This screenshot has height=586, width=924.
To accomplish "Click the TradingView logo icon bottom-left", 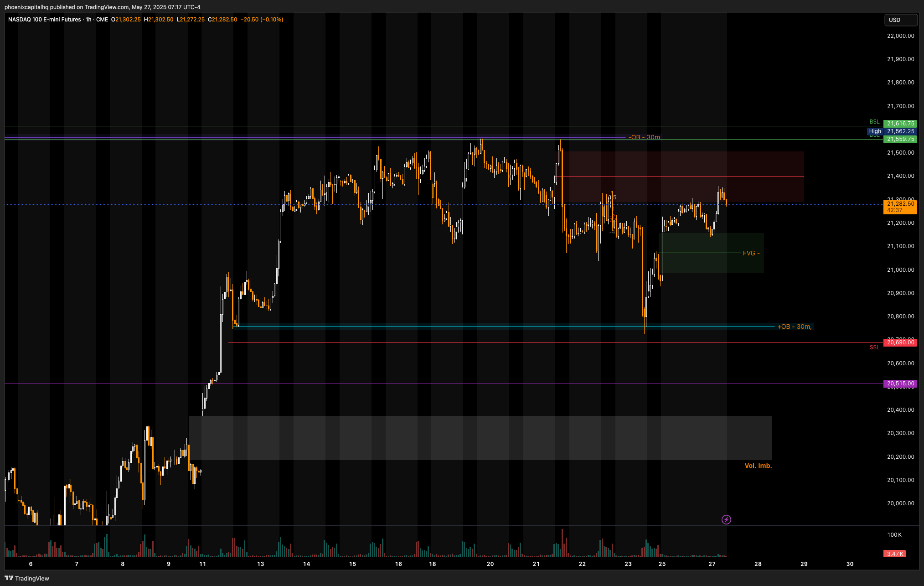I will (9, 578).
